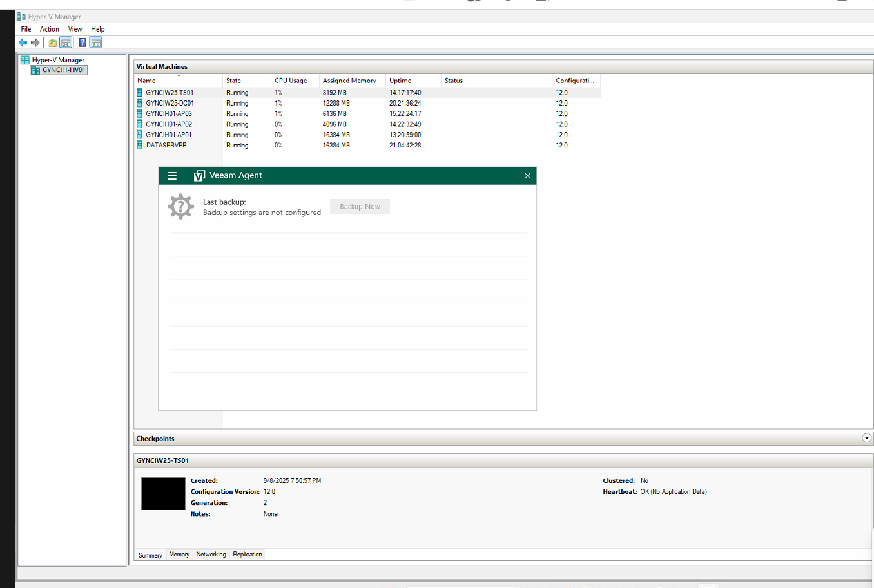Click uptime value 20.21:36:24
874x588 pixels.
pos(405,103)
